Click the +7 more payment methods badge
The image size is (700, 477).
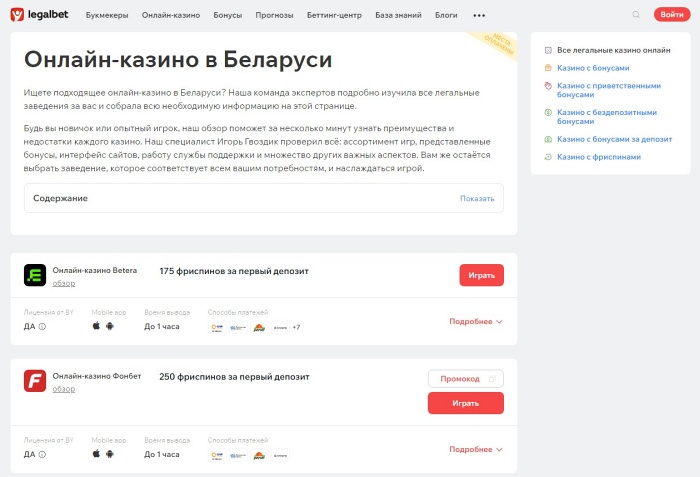pos(296,327)
